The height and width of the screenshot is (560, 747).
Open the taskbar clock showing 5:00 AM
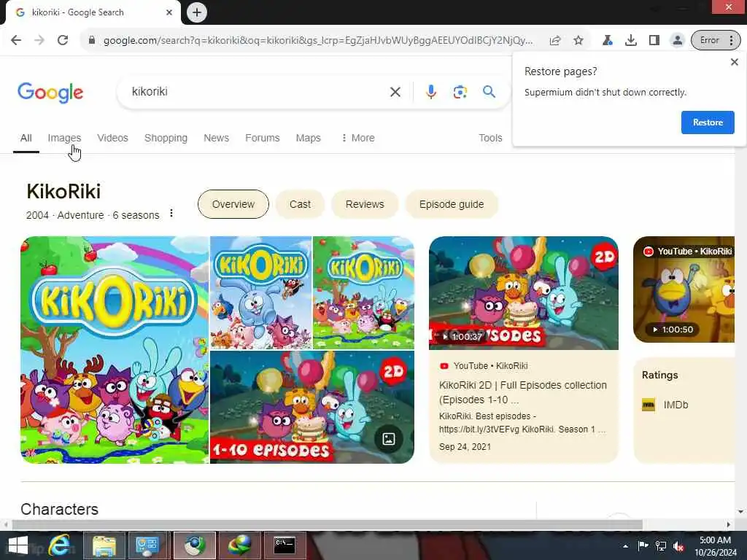715,546
